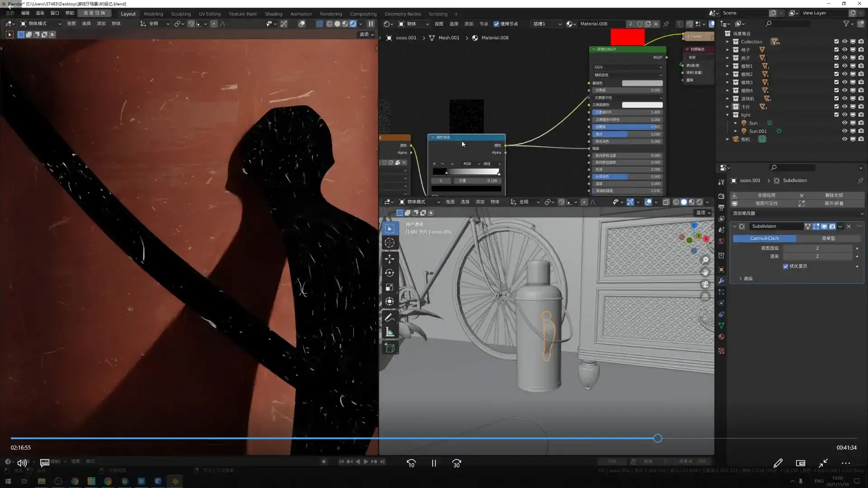Image resolution: width=868 pixels, height=488 pixels.
Task: Click the 简单型 subdivision type button
Action: coord(828,238)
